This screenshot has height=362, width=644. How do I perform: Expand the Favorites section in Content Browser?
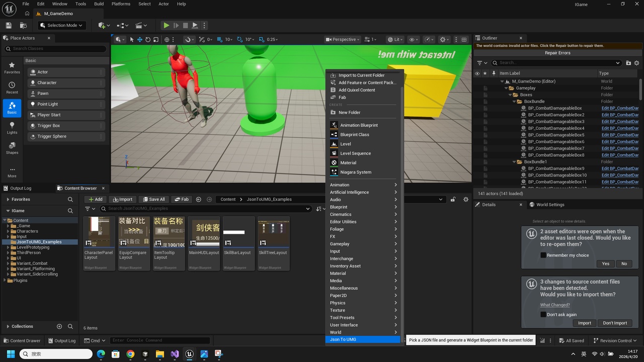click(8, 199)
